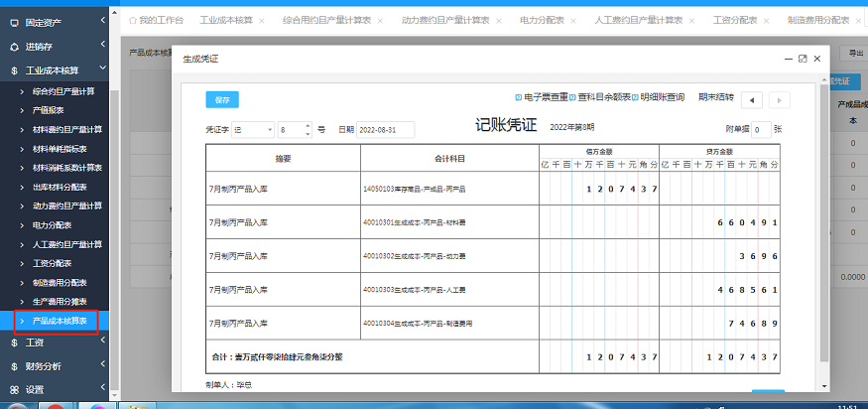This screenshot has height=409, width=868.
Task: Open the 凭证字 dropdown showing 记
Action: [254, 130]
